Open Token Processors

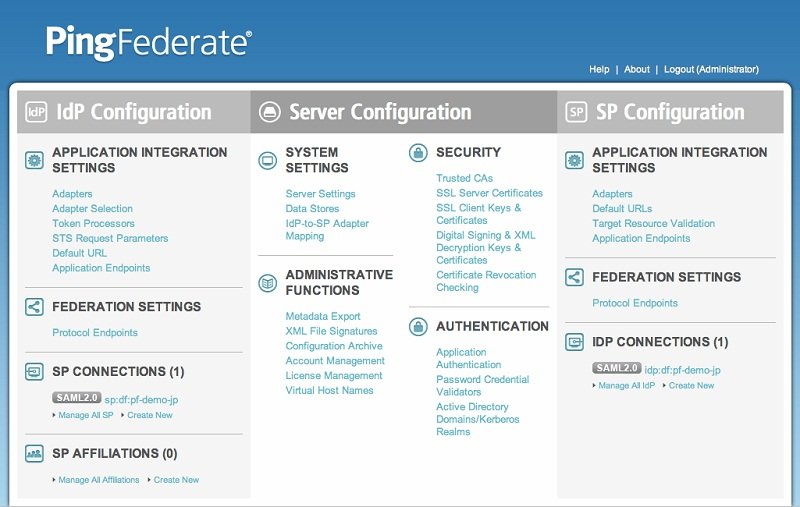point(93,223)
